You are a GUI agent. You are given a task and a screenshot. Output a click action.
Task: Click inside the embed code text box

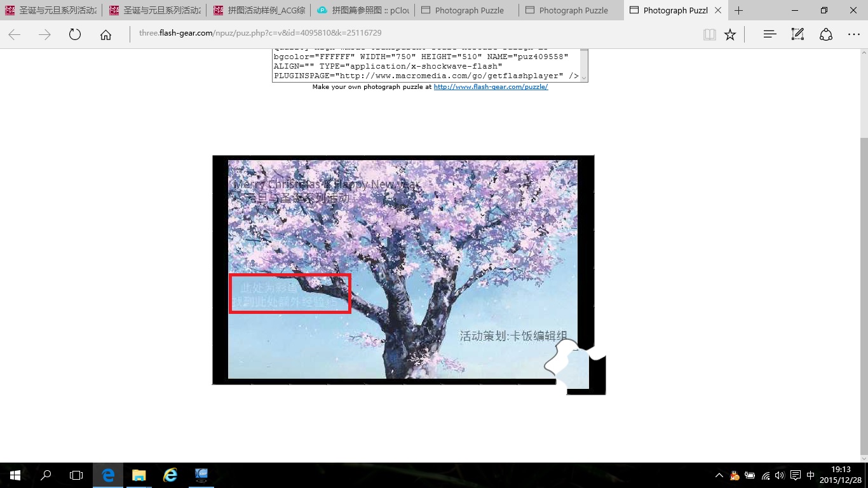[x=426, y=65]
